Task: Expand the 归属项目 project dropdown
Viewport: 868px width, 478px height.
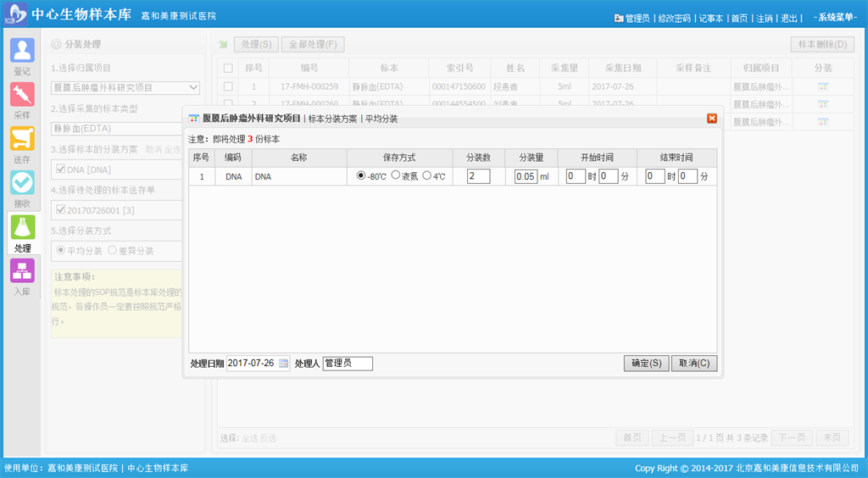Action: (x=193, y=87)
